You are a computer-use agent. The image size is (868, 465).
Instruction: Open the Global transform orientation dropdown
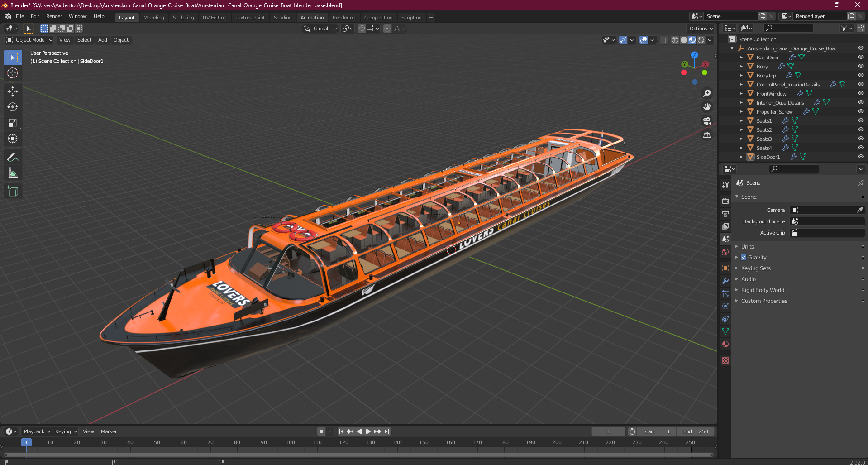320,29
